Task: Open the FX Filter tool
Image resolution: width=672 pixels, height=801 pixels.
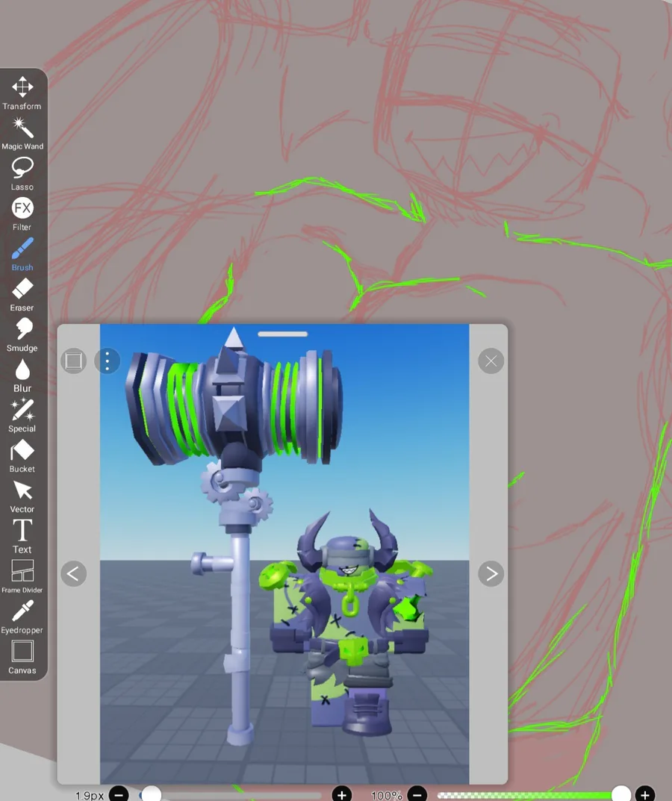Action: 22,214
